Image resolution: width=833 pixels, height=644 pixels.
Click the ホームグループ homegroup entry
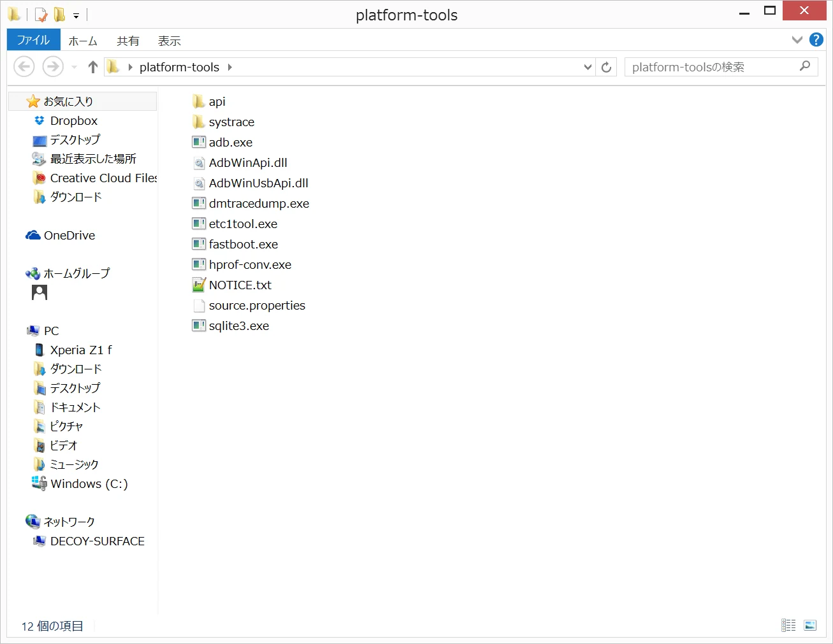[x=68, y=273]
